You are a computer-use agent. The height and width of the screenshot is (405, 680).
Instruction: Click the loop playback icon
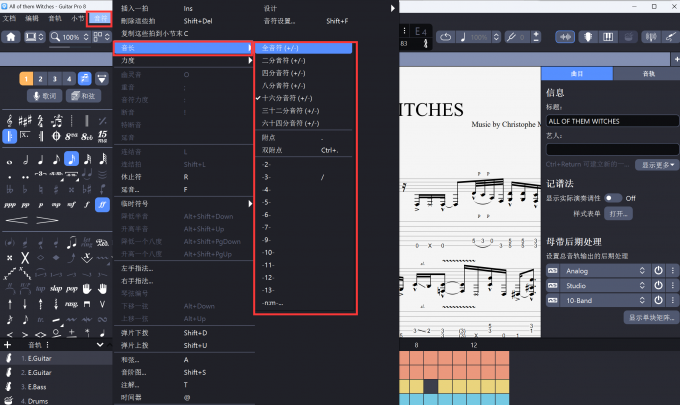tap(445, 37)
